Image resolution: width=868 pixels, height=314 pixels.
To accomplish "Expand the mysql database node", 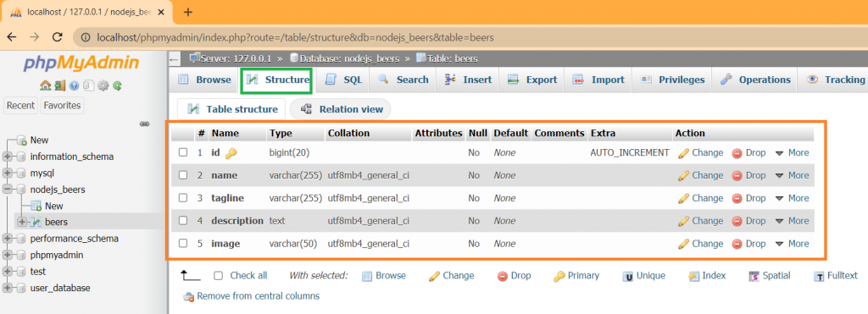I will point(7,173).
